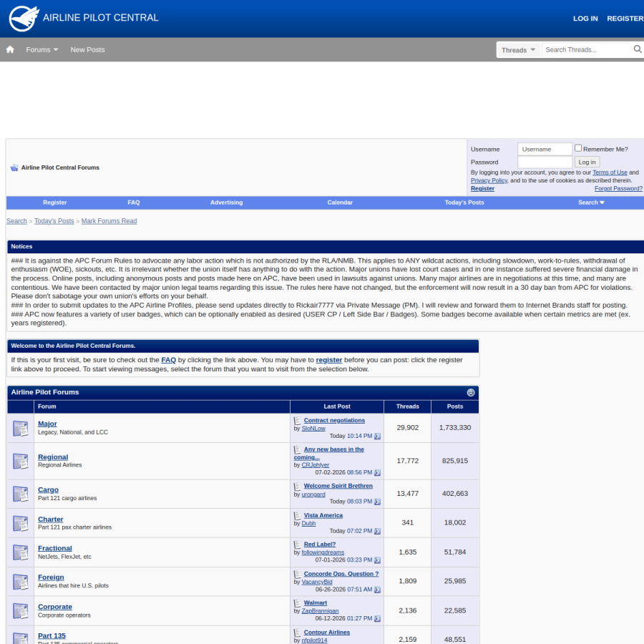The height and width of the screenshot is (644, 644).
Task: Open the Foreign forum
Action: [x=51, y=577]
